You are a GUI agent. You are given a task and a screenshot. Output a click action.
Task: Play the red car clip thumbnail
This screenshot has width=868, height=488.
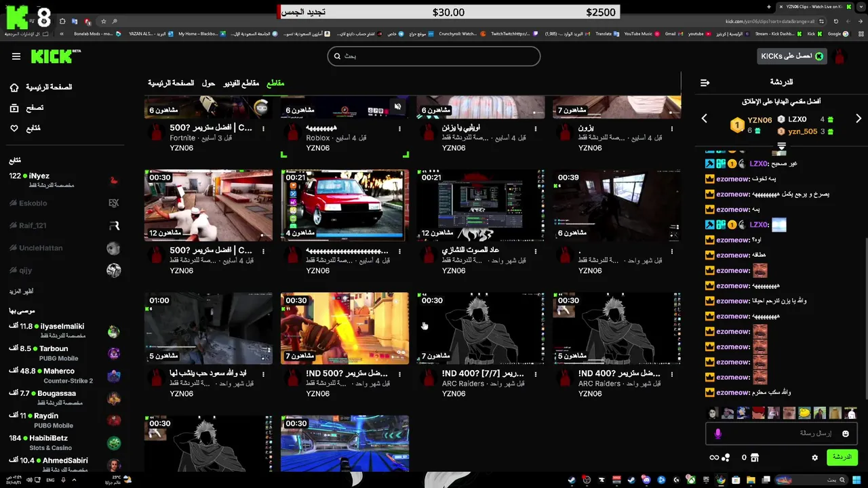point(344,205)
